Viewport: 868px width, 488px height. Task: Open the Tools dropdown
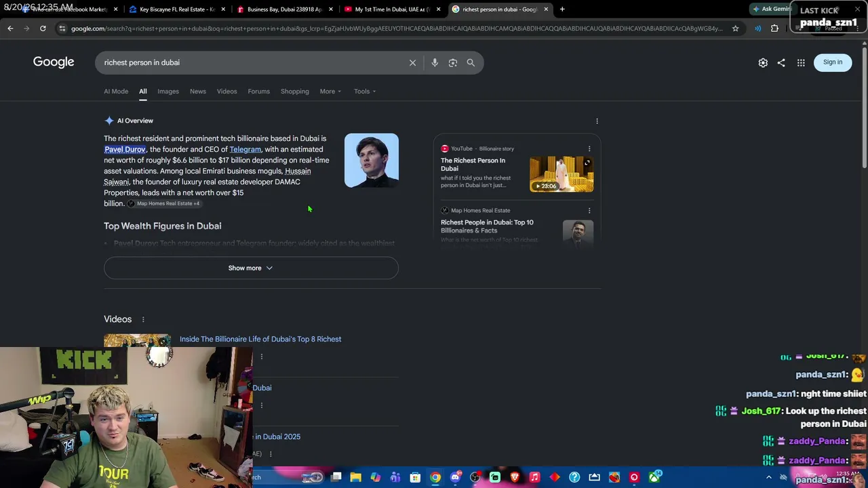365,91
